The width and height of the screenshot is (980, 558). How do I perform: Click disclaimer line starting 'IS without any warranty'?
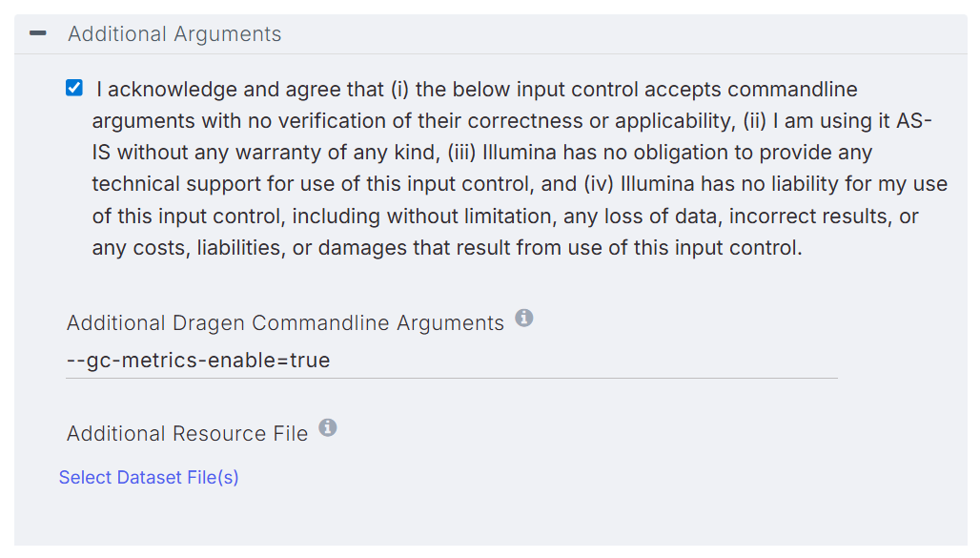[x=481, y=153]
